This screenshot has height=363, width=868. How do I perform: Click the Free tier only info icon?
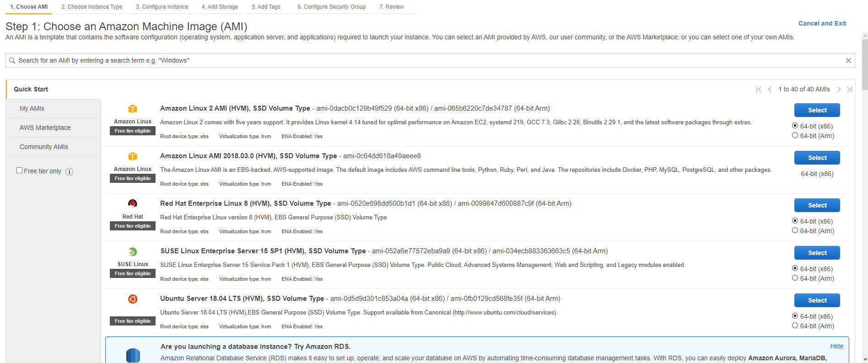coord(70,171)
